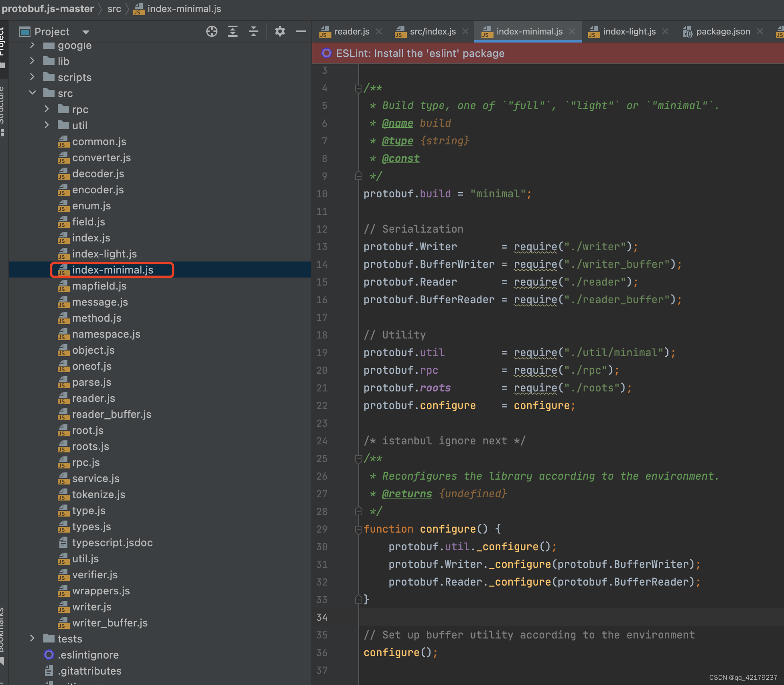Viewport: 784px width, 685px height.
Task: Open the Project view dropdown arrow
Action: pos(85,32)
